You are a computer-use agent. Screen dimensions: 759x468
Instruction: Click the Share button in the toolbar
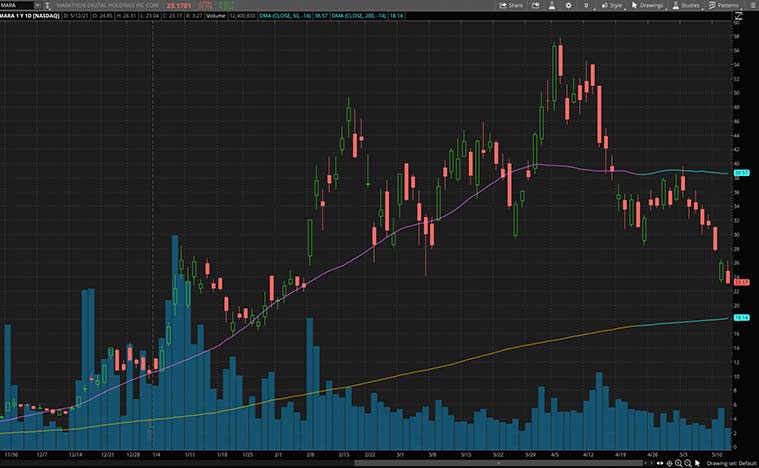click(x=512, y=5)
